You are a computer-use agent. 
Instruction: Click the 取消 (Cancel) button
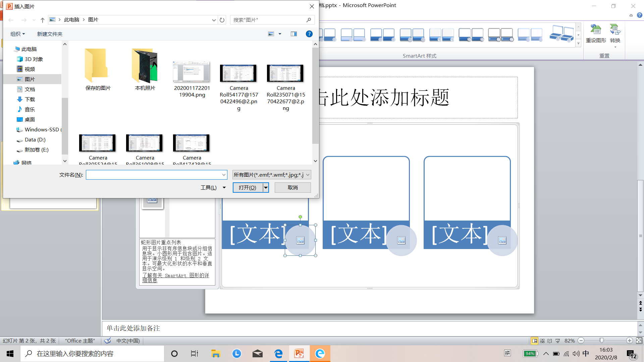(x=292, y=187)
